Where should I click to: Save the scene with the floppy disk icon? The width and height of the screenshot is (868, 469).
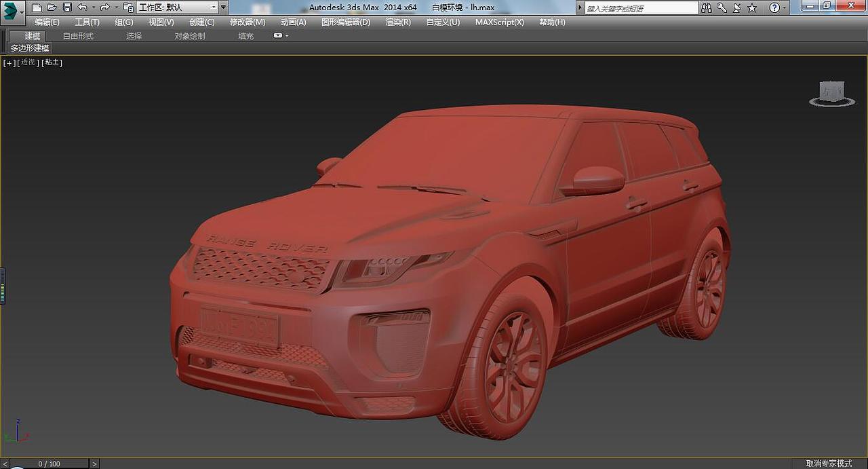[67, 7]
